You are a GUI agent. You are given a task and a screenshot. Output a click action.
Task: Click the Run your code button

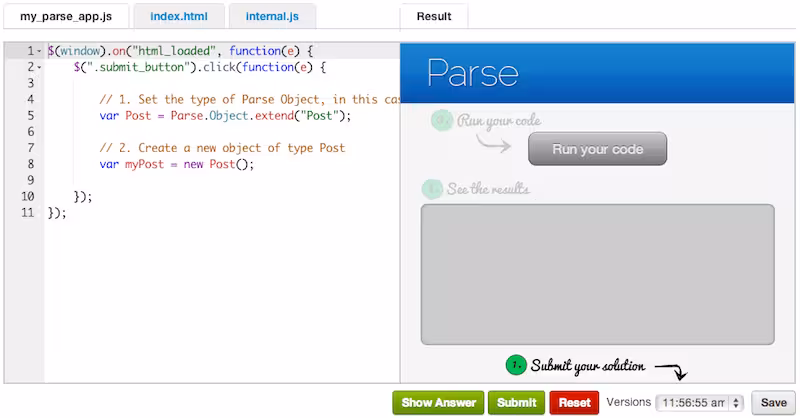coord(597,149)
